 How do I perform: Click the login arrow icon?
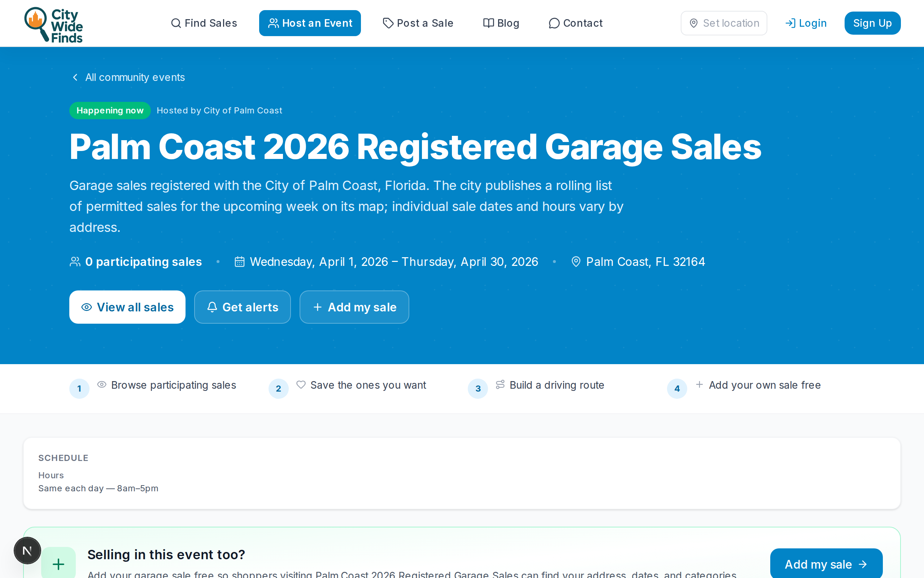pos(790,23)
